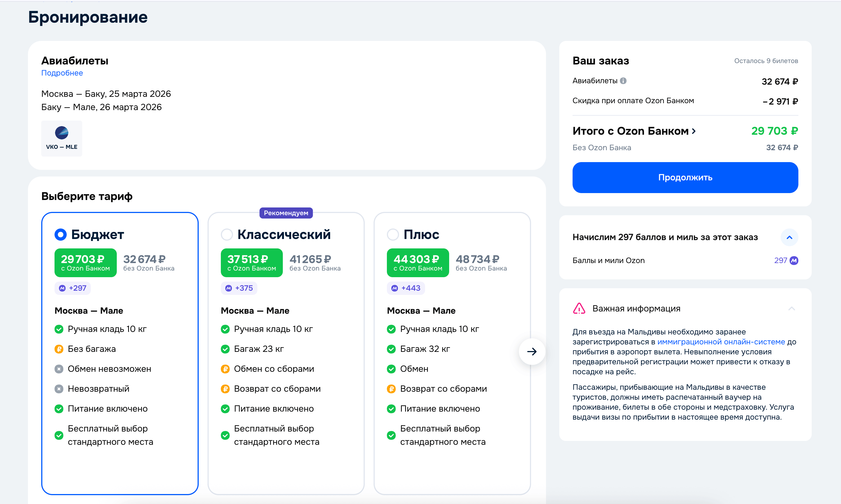This screenshot has width=841, height=504.
Task: Click next tariff arrow button
Action: (532, 352)
